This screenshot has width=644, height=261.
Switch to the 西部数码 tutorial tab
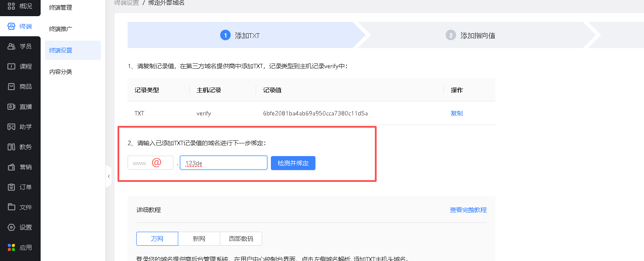(x=241, y=239)
